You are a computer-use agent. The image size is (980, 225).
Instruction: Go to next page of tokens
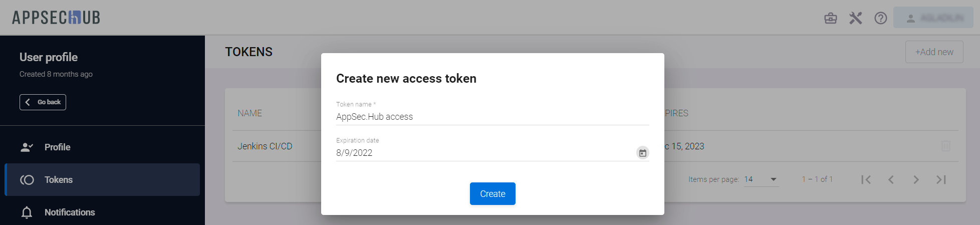pos(916,179)
